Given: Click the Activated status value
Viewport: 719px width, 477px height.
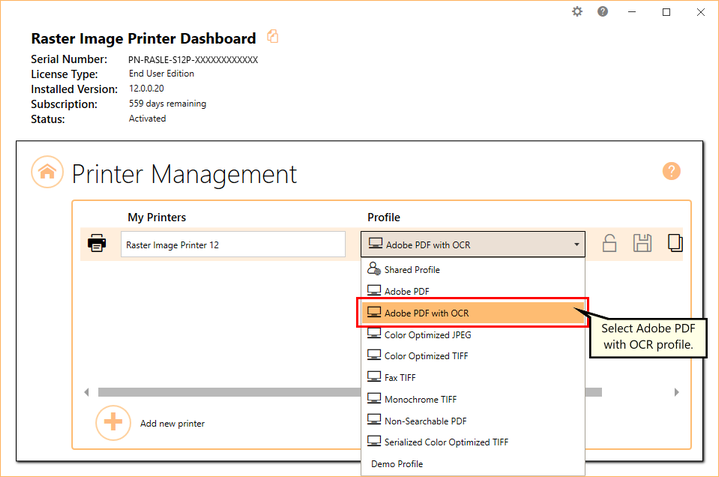Looking at the screenshot, I should point(147,118).
